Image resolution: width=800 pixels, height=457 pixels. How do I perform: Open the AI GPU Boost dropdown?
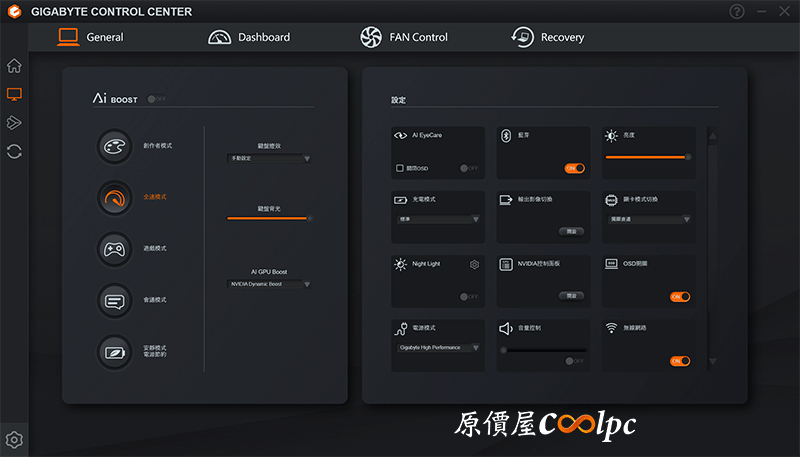[x=269, y=284]
